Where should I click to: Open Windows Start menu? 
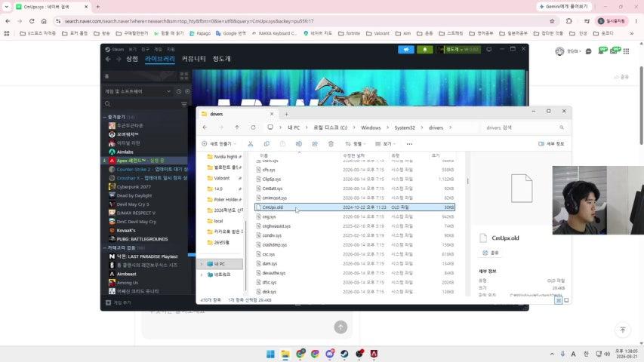tap(270, 354)
